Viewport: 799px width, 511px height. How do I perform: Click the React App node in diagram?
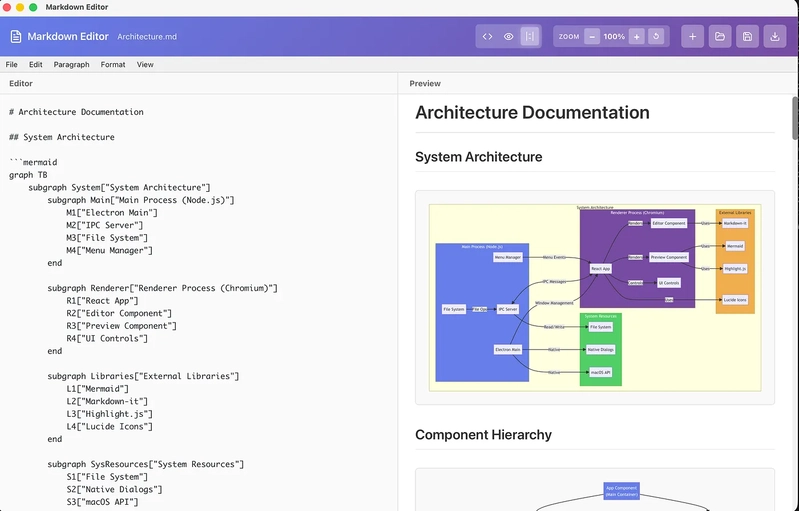pos(600,268)
